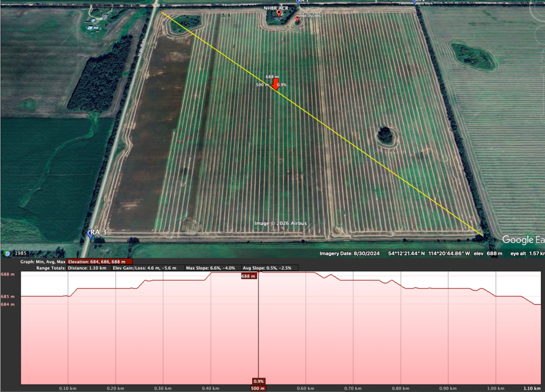Click the NHBR ACR red placemark pin
The image size is (545, 392).
[279, 14]
